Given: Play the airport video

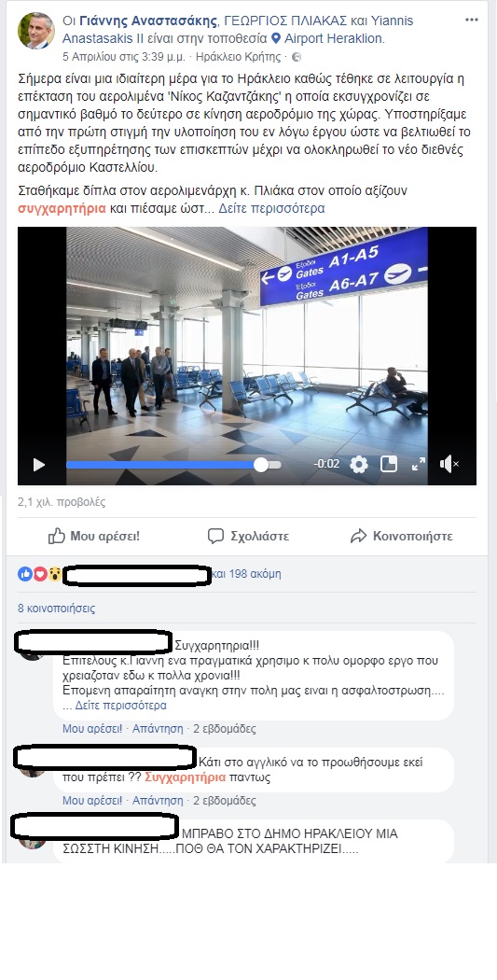Looking at the screenshot, I should 39,465.
